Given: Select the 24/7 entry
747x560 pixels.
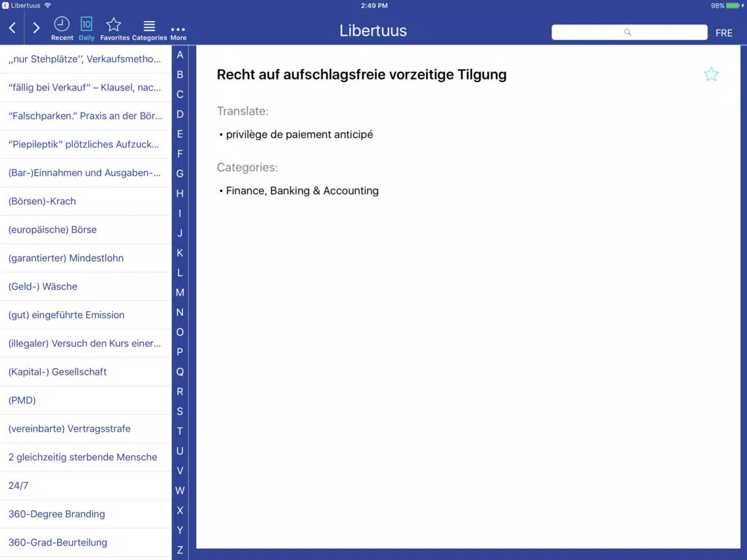Looking at the screenshot, I should pos(85,486).
